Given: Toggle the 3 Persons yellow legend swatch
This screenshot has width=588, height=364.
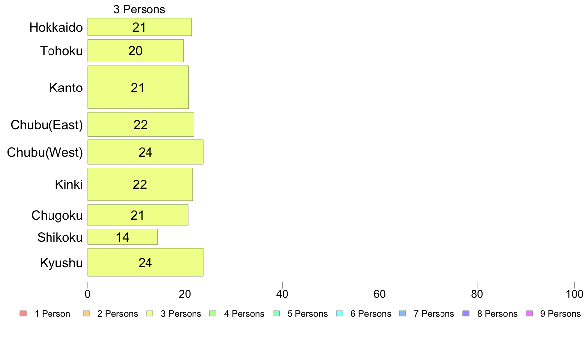Looking at the screenshot, I should pyautogui.click(x=149, y=314).
